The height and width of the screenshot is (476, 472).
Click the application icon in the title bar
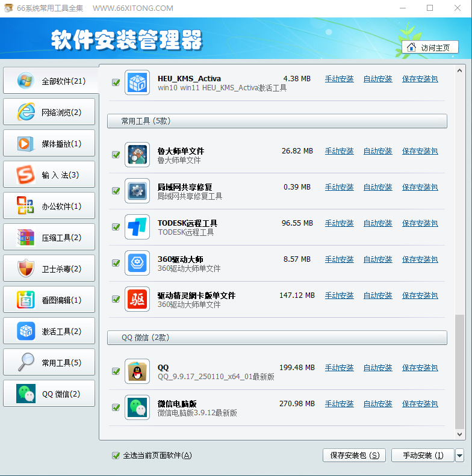click(x=8, y=8)
